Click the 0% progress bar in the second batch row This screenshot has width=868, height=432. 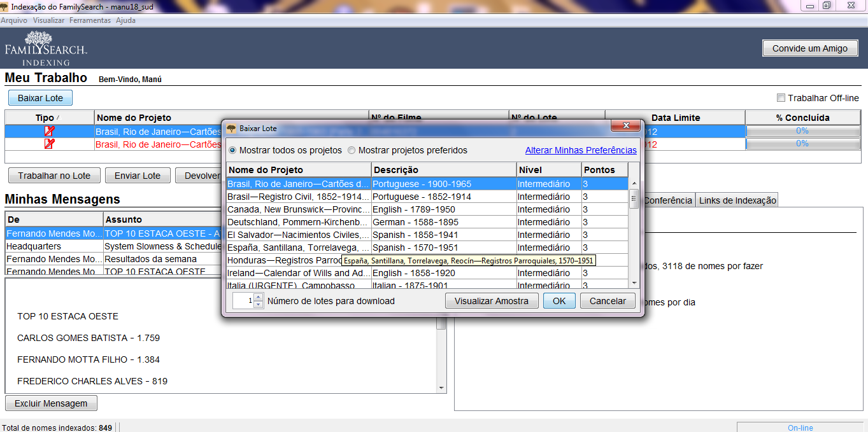click(802, 144)
